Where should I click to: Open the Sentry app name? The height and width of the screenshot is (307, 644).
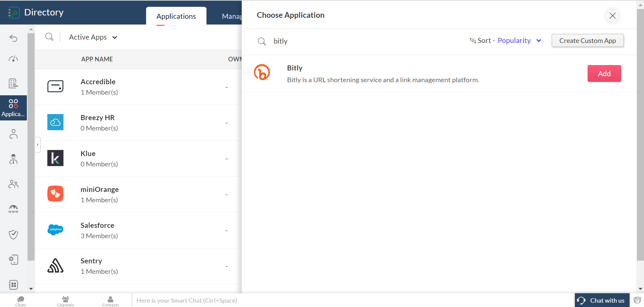91,261
